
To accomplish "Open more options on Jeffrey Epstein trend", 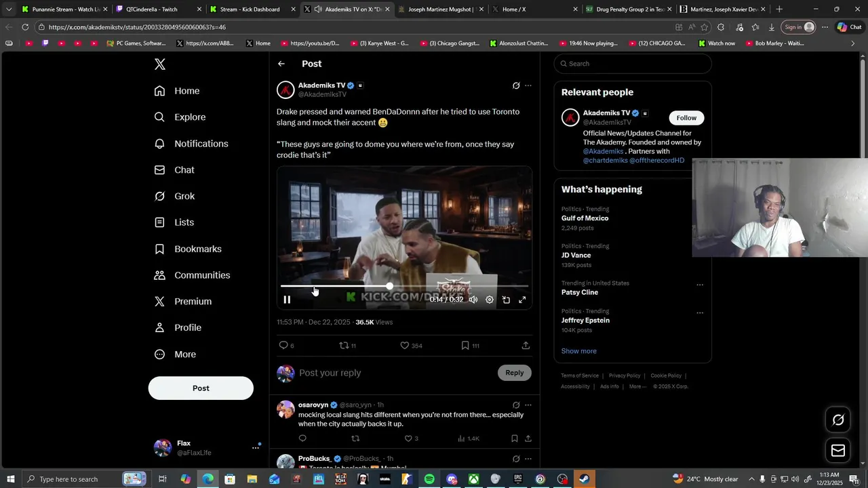I will pos(700,313).
